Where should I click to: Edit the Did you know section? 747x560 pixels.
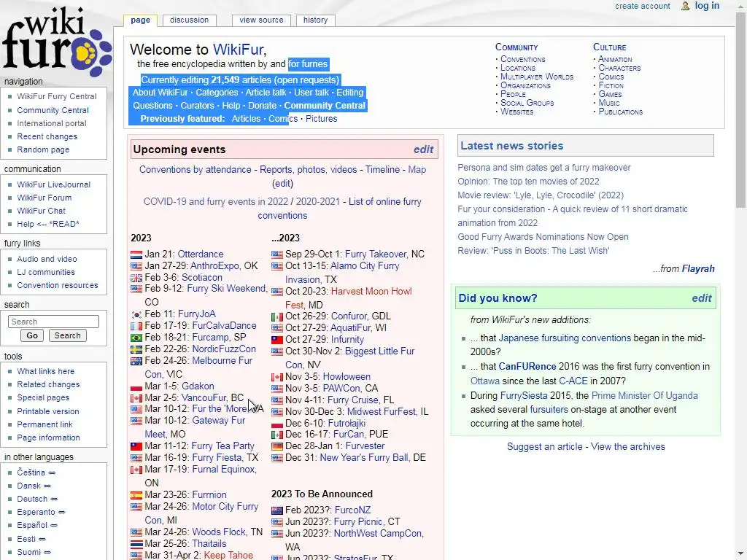pos(701,298)
